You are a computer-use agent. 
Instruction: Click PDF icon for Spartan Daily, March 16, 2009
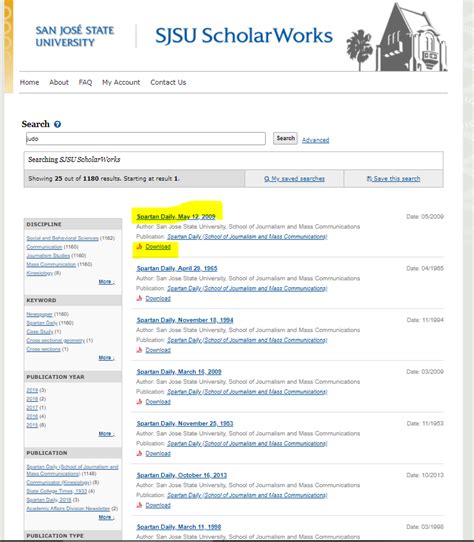(139, 402)
